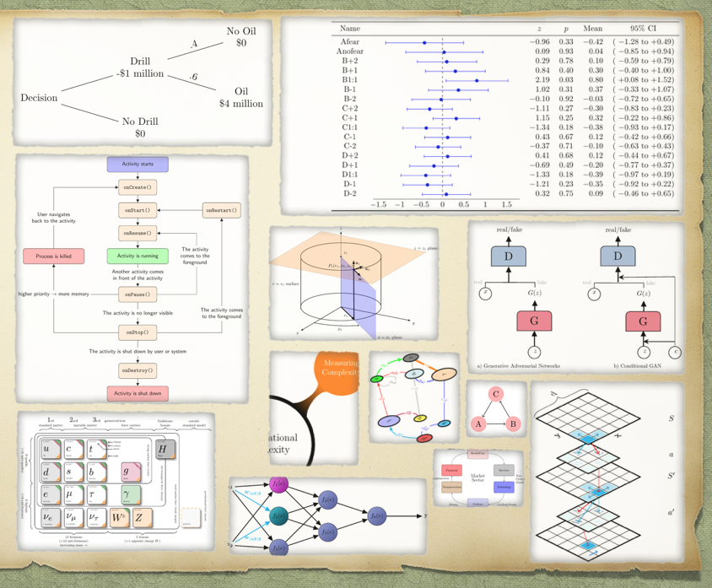
Task: Click the "Market Sector" center label
Action: 477,477
